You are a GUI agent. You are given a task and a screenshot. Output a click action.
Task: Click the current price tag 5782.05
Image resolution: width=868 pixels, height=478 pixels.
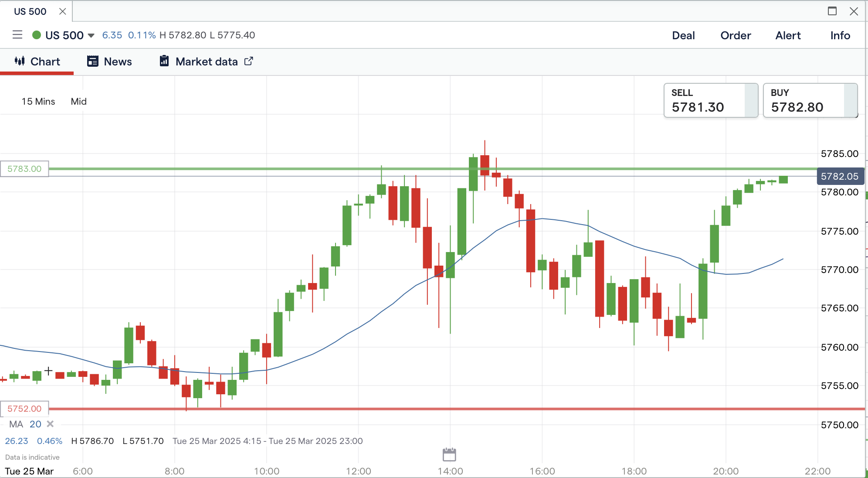(840, 176)
